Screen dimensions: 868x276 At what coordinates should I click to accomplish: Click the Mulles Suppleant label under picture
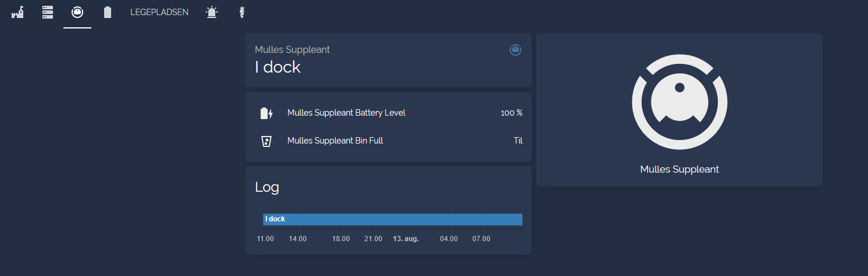pos(680,170)
